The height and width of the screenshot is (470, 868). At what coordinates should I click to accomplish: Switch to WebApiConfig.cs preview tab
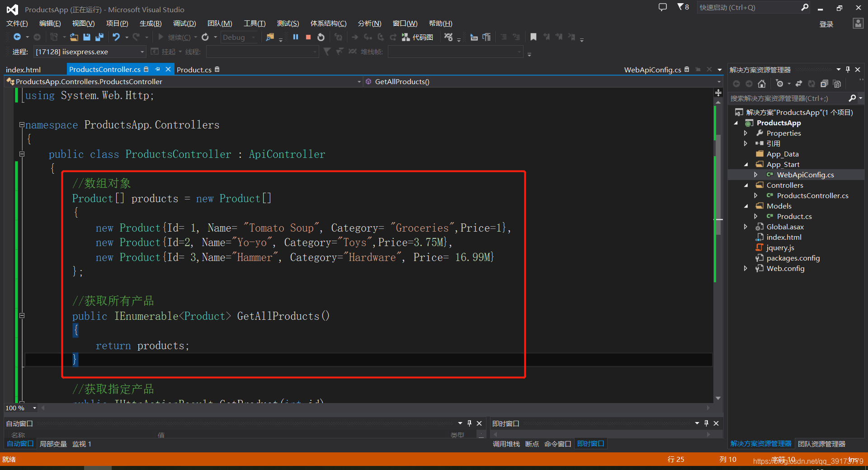(x=652, y=70)
